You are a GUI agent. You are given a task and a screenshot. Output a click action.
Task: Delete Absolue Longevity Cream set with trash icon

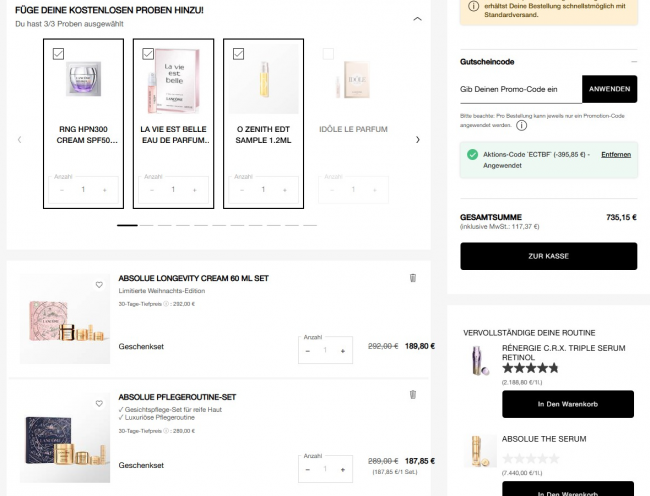coord(412,278)
